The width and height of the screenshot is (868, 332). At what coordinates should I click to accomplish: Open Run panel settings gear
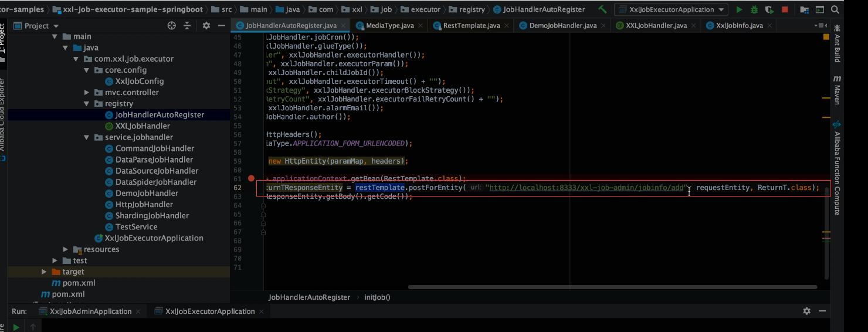(x=806, y=311)
